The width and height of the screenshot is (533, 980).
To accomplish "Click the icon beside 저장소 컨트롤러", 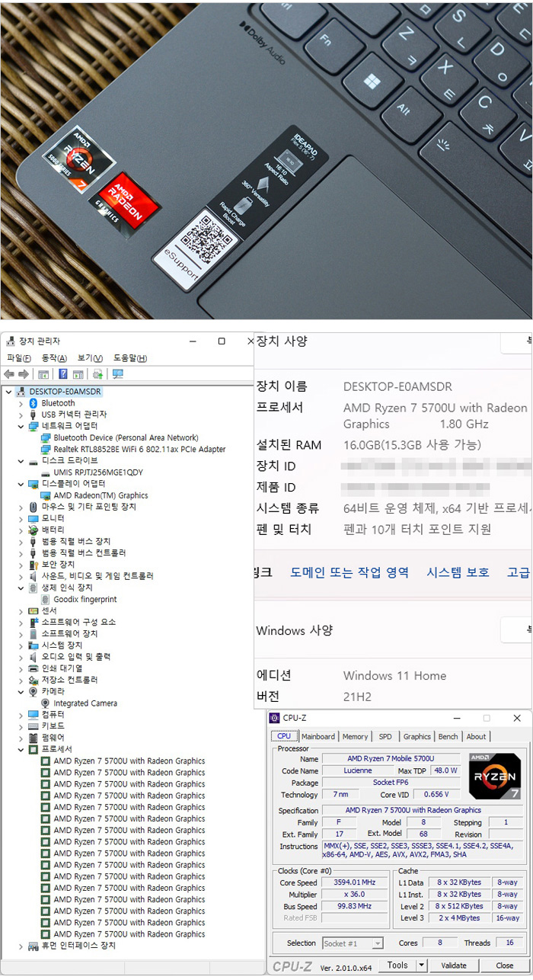I will [x=33, y=680].
